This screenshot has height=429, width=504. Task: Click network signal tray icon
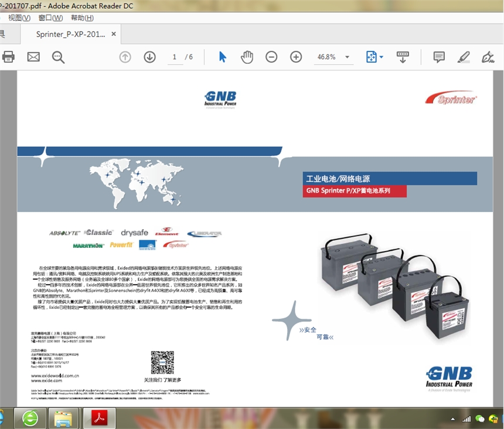[x=466, y=418]
